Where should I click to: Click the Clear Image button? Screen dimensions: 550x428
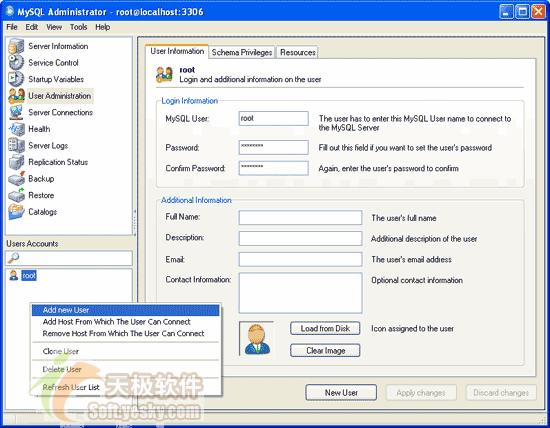pyautogui.click(x=325, y=350)
